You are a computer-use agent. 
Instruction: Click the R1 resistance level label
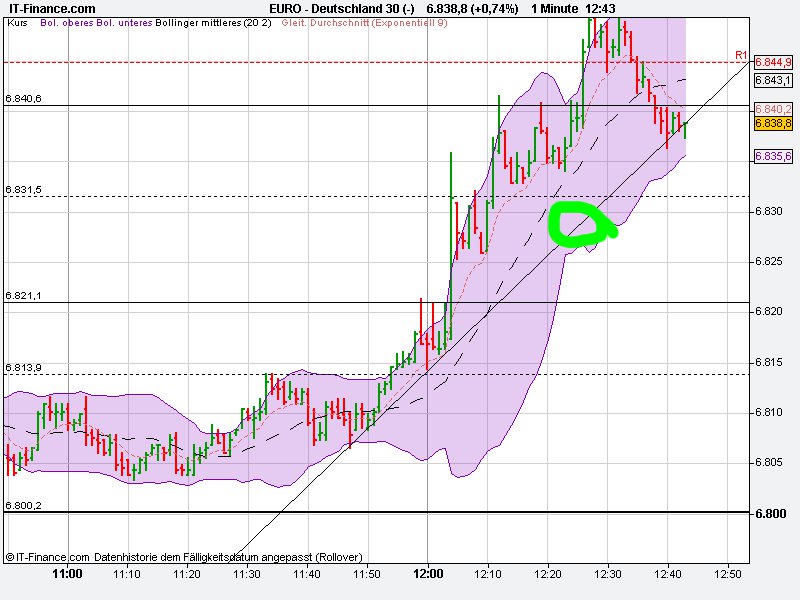[739, 53]
